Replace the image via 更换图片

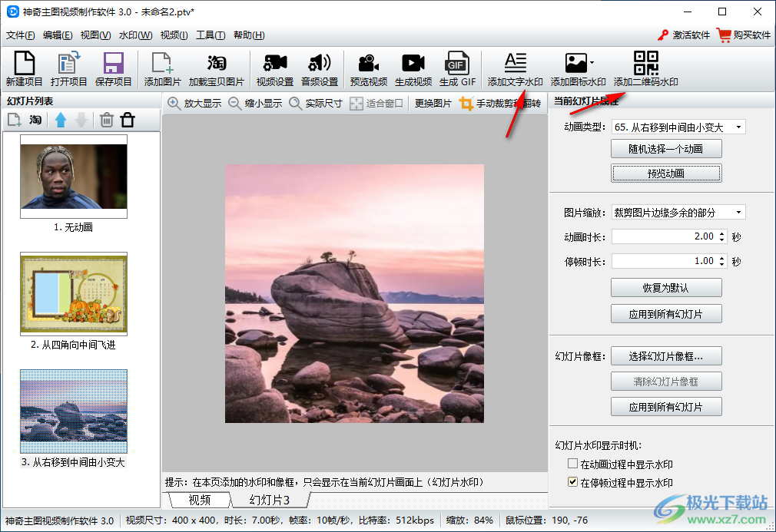point(433,104)
